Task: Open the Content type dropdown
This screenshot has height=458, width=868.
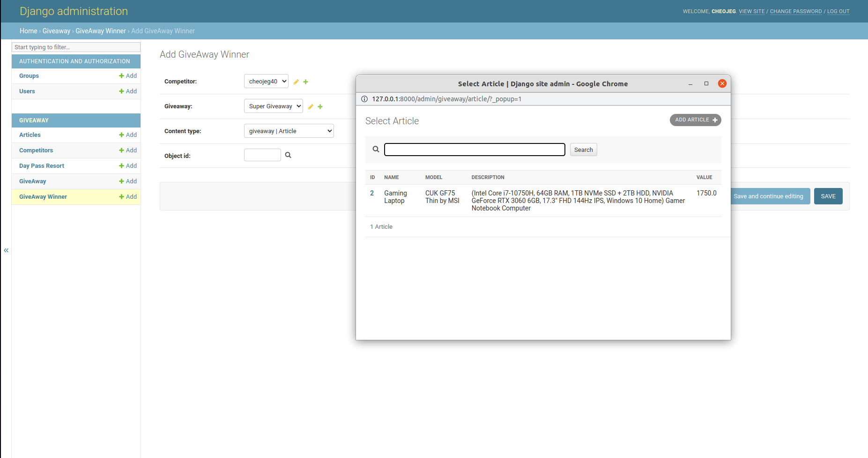Action: tap(289, 131)
